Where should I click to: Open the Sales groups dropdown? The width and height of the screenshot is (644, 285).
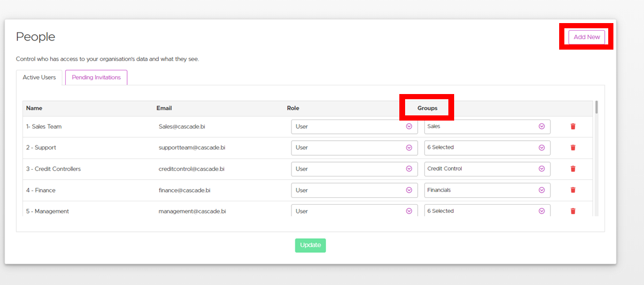point(486,126)
